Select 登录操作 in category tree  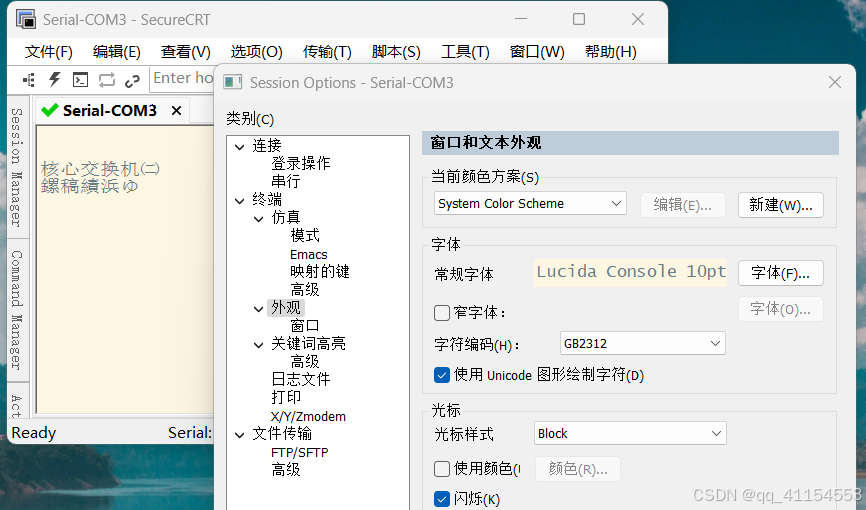click(300, 164)
